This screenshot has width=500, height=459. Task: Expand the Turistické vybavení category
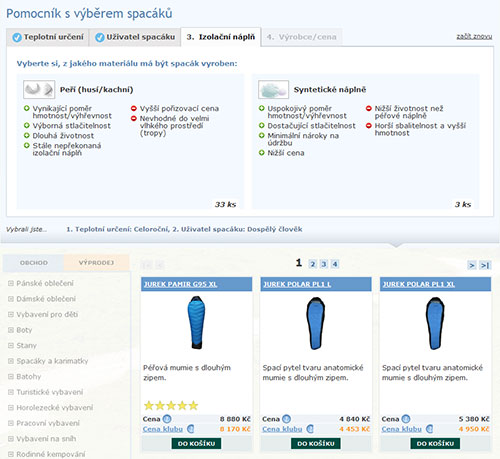[x=11, y=392]
